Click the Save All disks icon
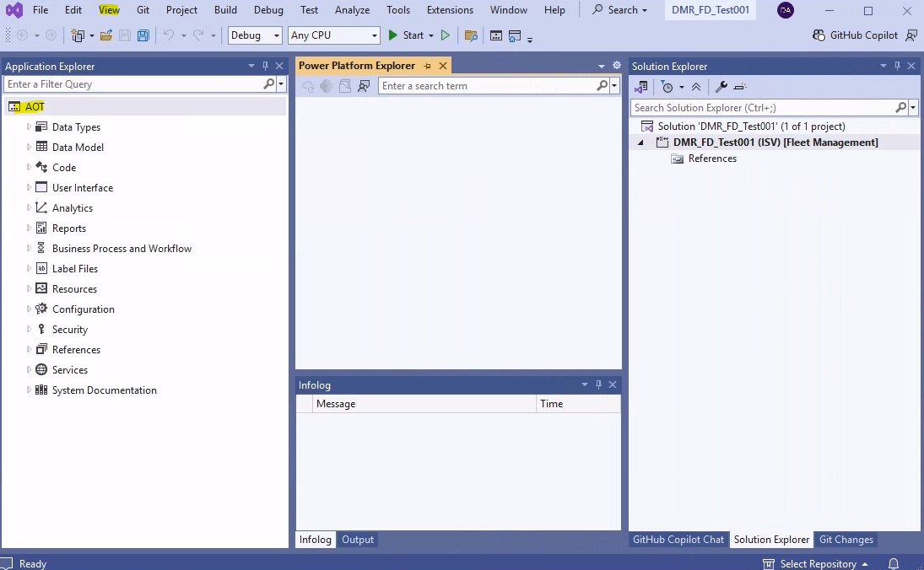Screen dimensions: 924x570 (x=143, y=35)
